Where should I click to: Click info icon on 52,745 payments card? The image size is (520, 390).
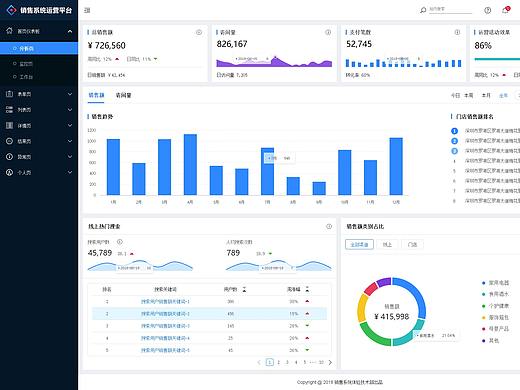pyautogui.click(x=457, y=32)
